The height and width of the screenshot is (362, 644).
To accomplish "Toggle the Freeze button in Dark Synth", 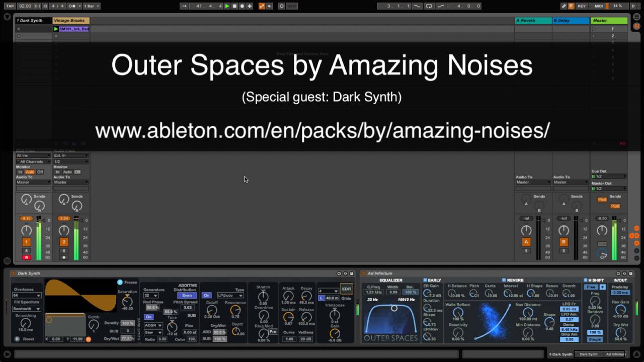I will pos(120,283).
